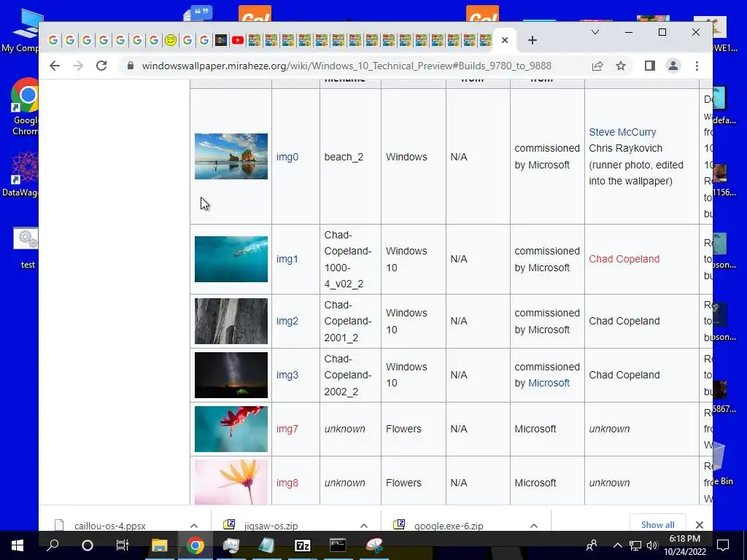Select the beach_2 filename cell

tap(350, 157)
